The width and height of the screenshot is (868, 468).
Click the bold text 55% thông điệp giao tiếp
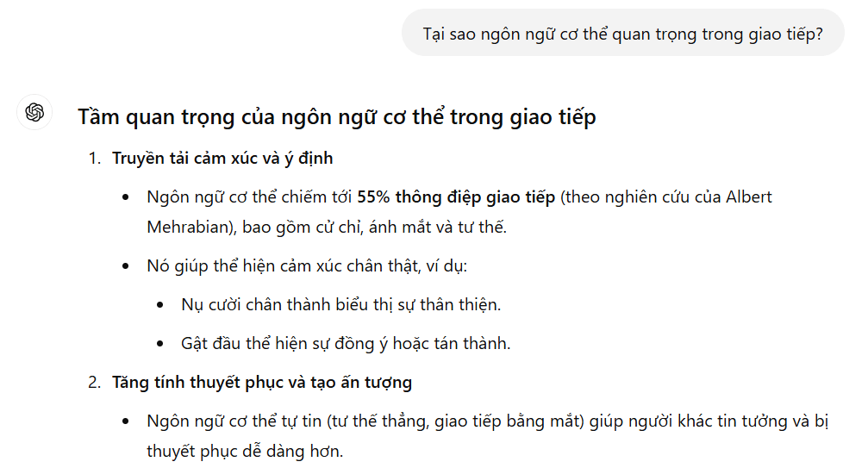click(456, 197)
